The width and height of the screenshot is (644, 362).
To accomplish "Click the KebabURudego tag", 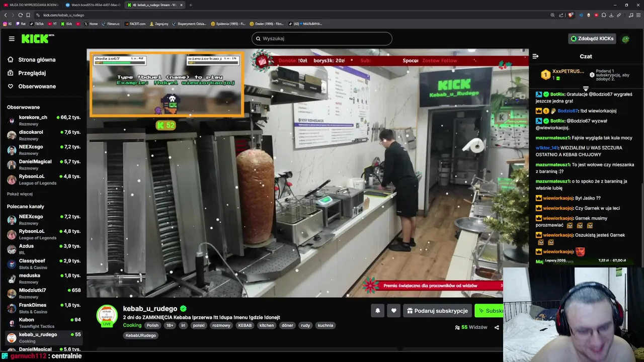I will pos(141,335).
